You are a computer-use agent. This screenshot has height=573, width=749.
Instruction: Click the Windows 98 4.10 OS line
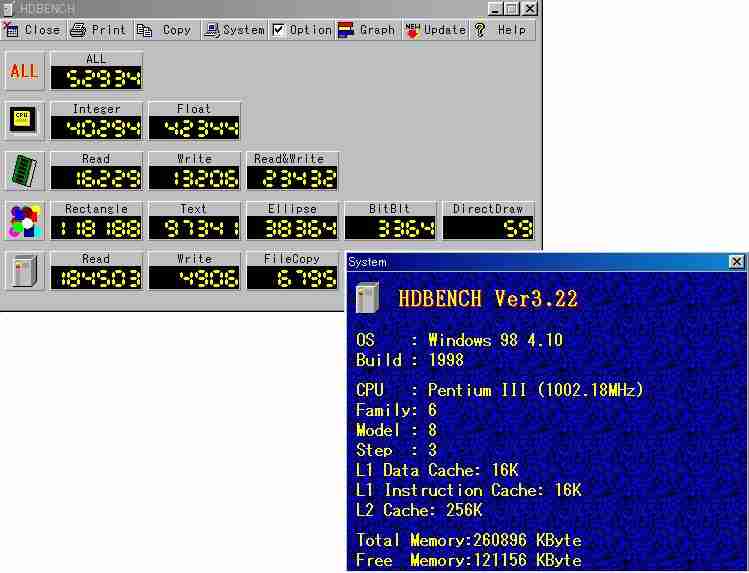coord(460,340)
